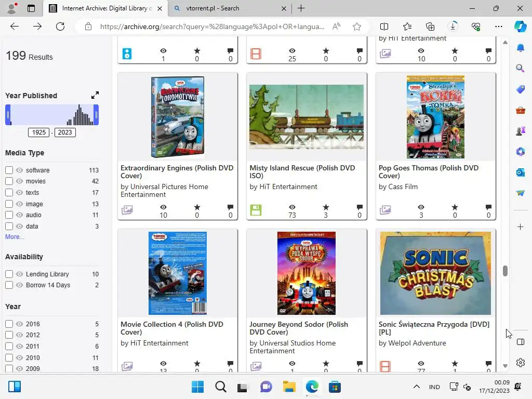This screenshot has height=399, width=532.
Task: Click left handle of year range slider
Action: [x=8, y=115]
